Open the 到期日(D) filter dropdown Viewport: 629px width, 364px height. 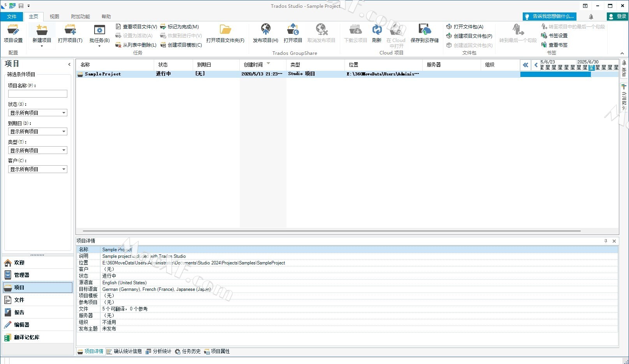click(x=38, y=131)
